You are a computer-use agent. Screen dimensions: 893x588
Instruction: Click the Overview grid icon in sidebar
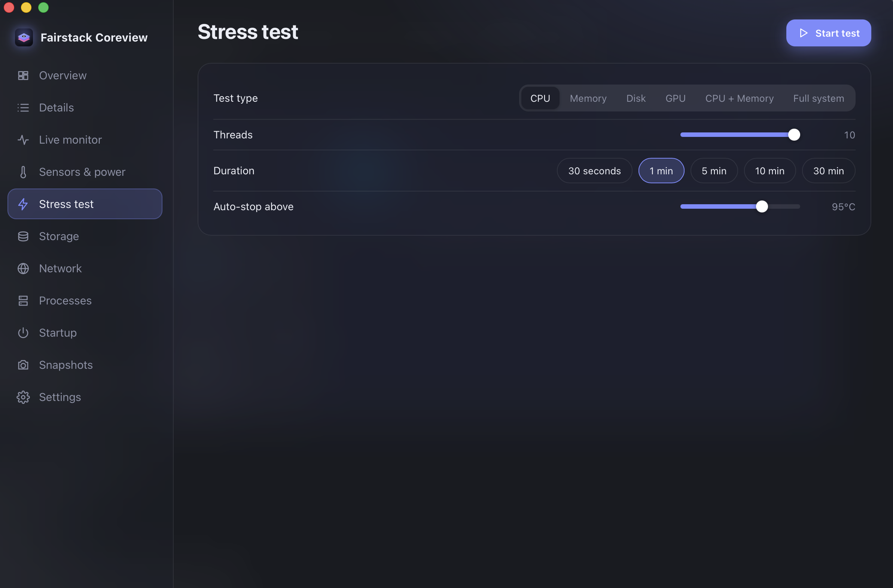[23, 76]
